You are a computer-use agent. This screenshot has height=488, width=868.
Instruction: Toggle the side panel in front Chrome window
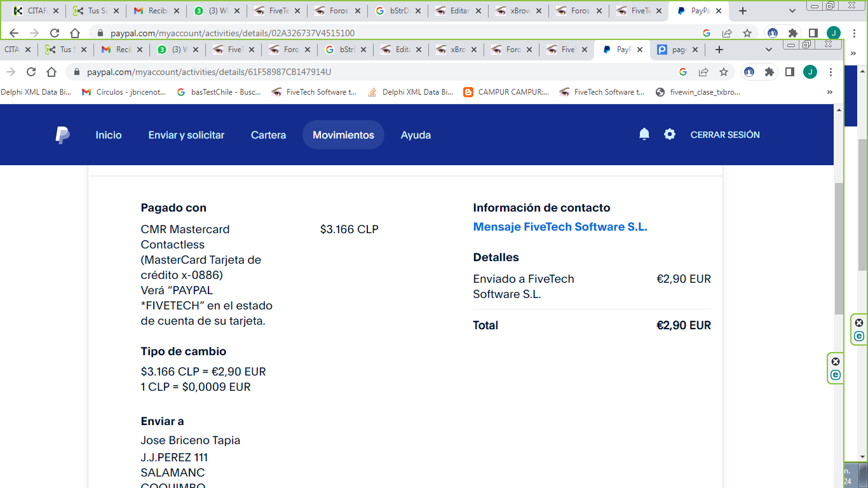tap(790, 72)
